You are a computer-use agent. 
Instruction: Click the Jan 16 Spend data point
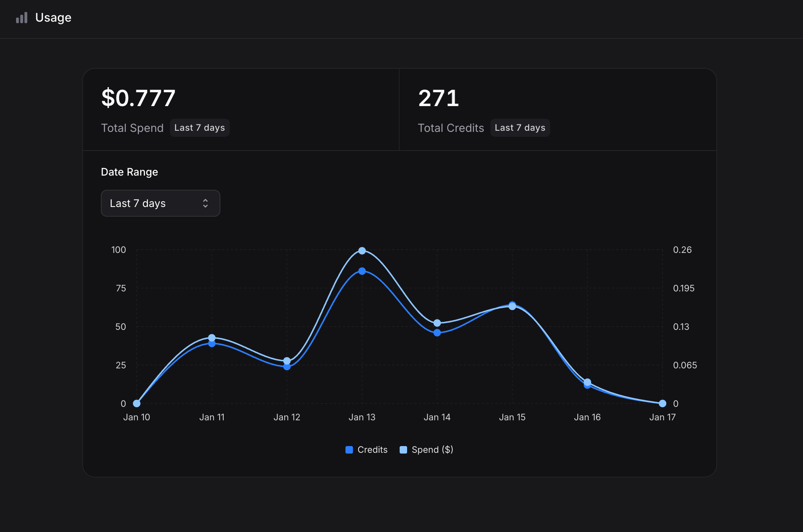pos(587,383)
